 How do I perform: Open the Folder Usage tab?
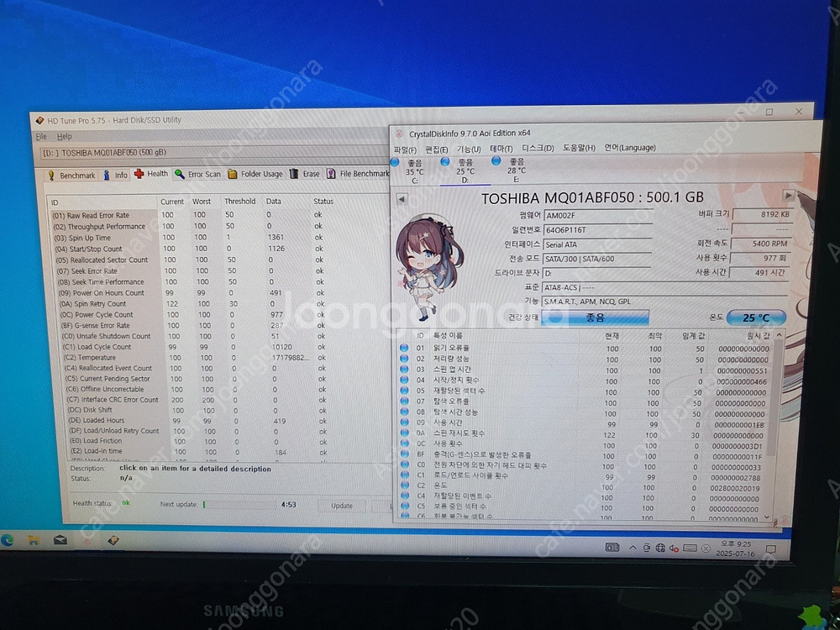coord(255,174)
